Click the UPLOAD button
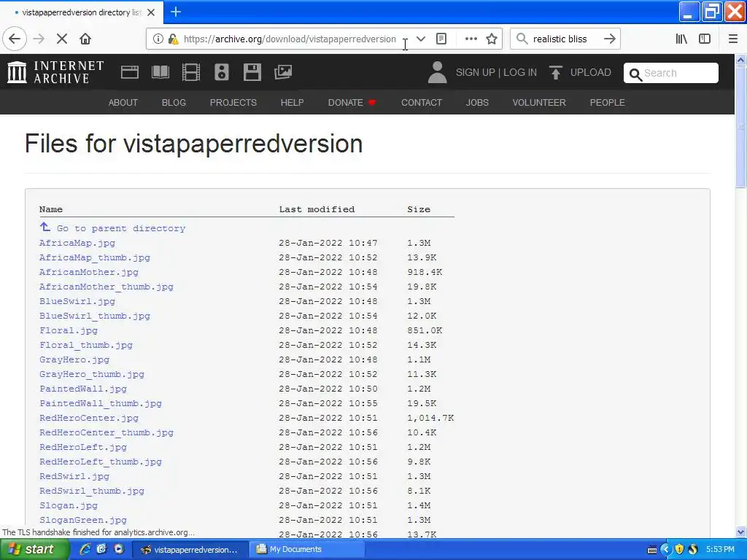Image resolution: width=747 pixels, height=560 pixels. tap(580, 72)
